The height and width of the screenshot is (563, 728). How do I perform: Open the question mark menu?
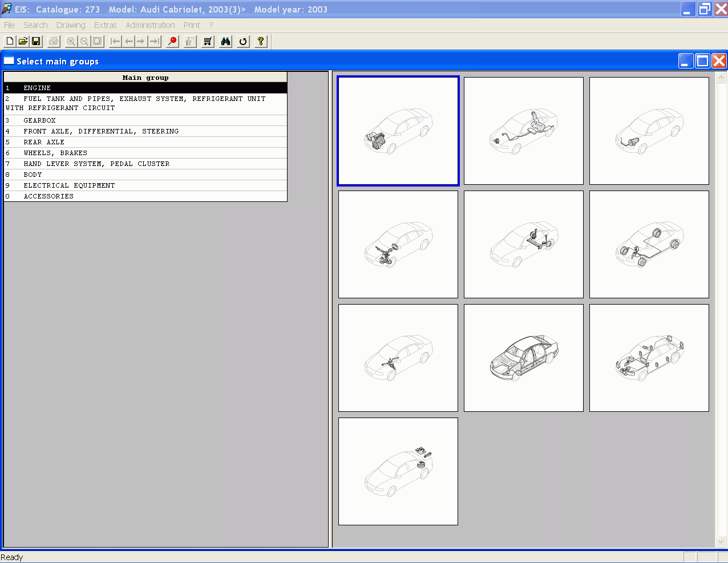coord(211,25)
